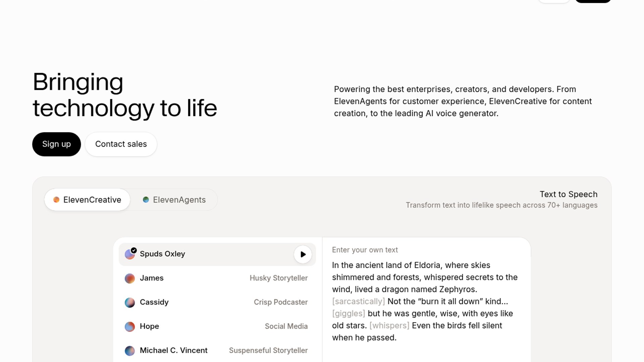Click the [sarcastically] audio tag in text
The image size is (644, 362).
click(358, 301)
